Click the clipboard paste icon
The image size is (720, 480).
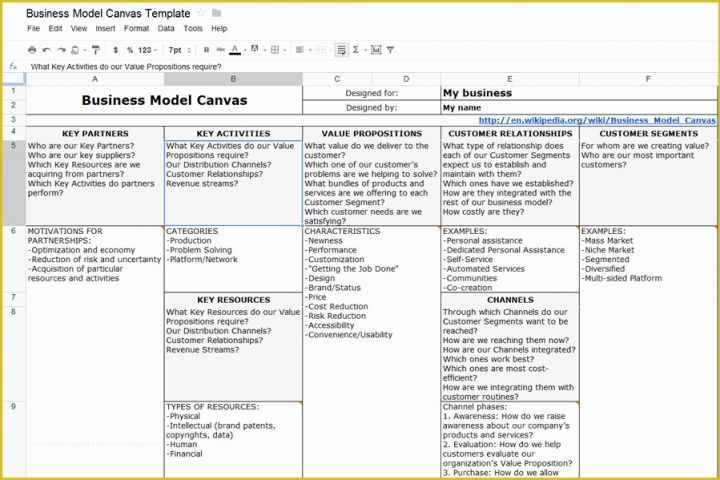pyautogui.click(x=75, y=50)
